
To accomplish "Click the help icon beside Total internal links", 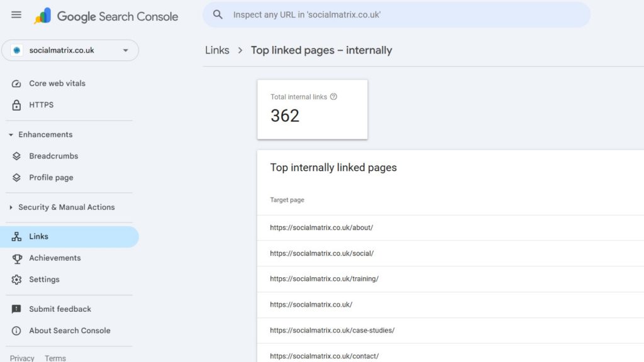I will 333,97.
